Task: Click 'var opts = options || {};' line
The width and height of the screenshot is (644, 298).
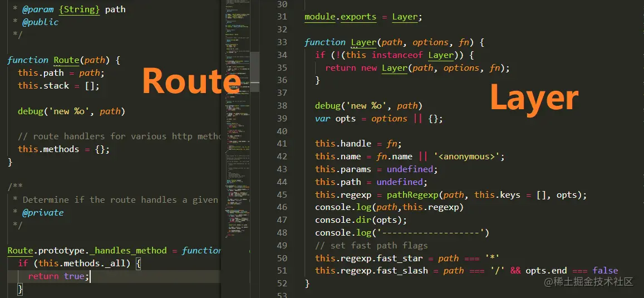Action: tap(378, 119)
